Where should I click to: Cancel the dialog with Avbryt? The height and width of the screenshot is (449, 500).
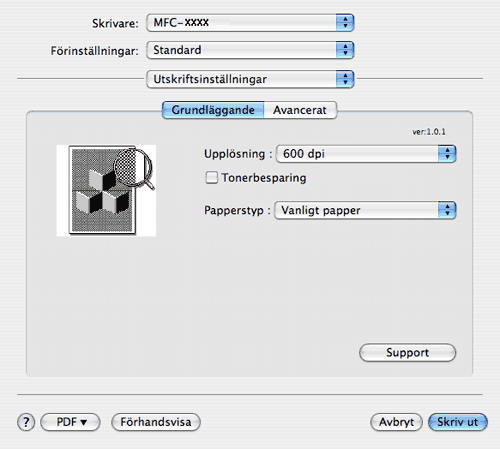pyautogui.click(x=396, y=422)
